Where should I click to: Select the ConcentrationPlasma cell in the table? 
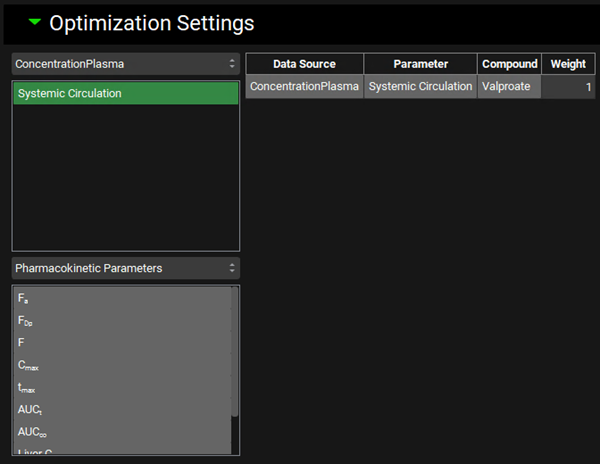coord(304,87)
